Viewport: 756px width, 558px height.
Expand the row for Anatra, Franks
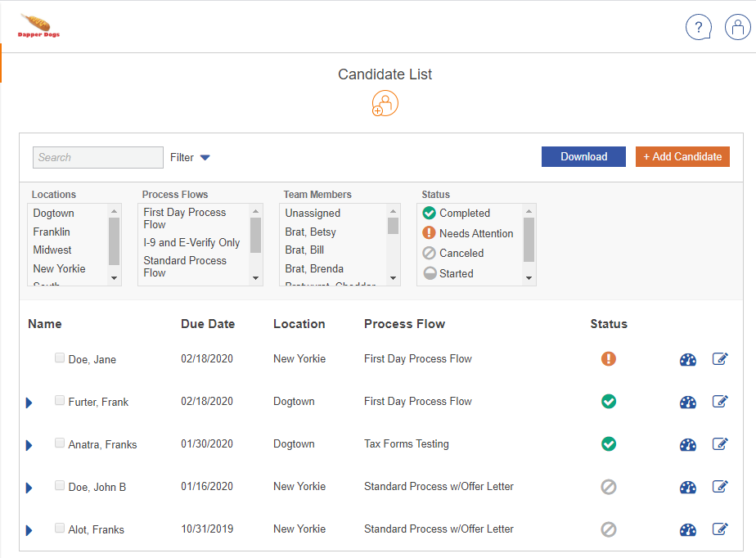(29, 444)
